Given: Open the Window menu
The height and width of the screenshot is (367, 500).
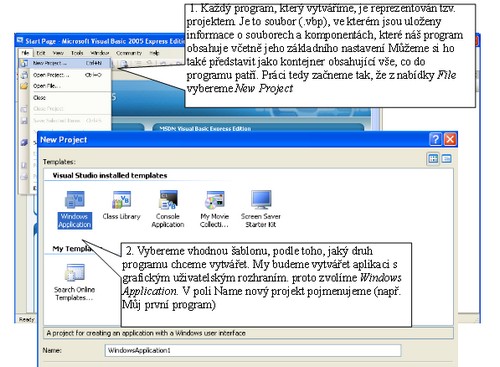Looking at the screenshot, I should click(100, 53).
